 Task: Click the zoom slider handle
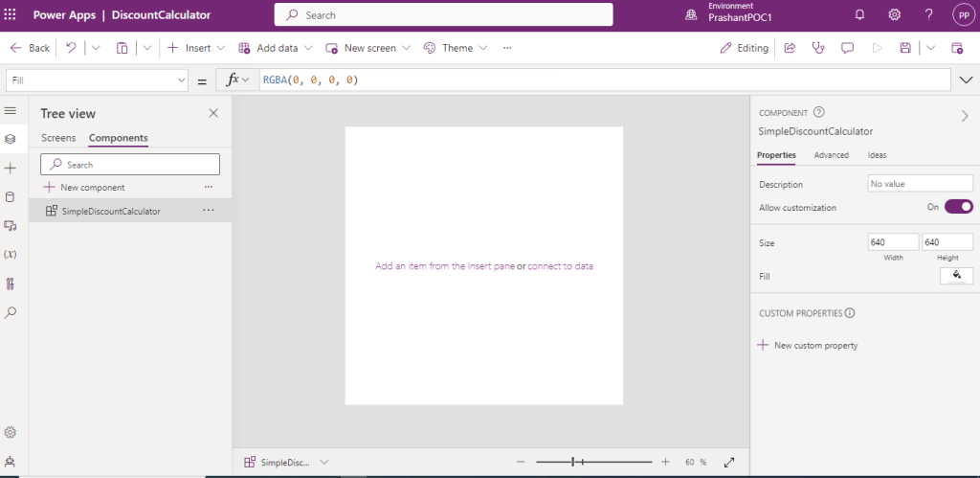[572, 462]
